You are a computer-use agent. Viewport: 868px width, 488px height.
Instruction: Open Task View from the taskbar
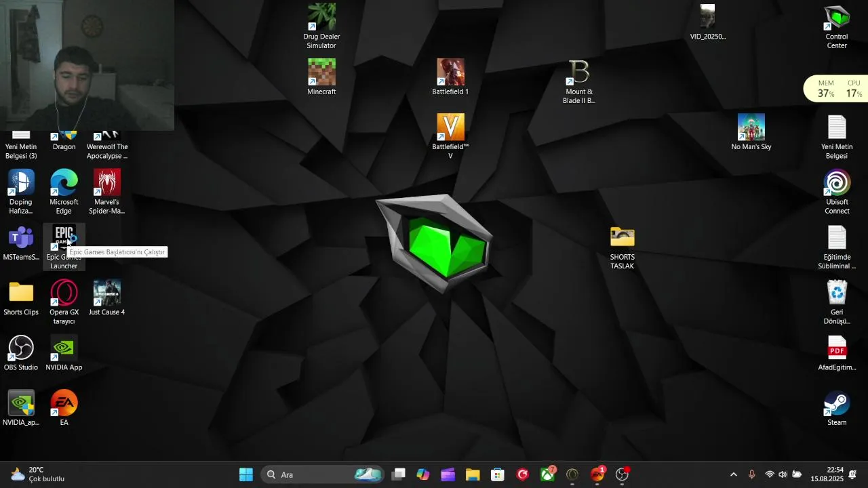coord(399,474)
